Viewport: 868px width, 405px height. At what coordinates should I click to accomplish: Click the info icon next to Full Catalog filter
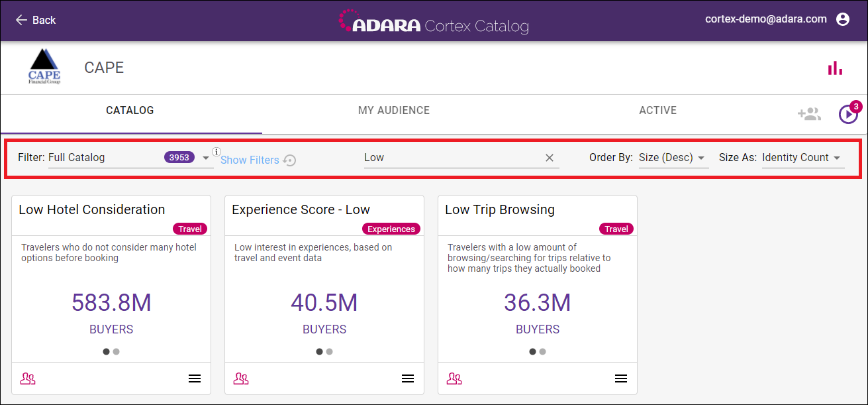217,152
